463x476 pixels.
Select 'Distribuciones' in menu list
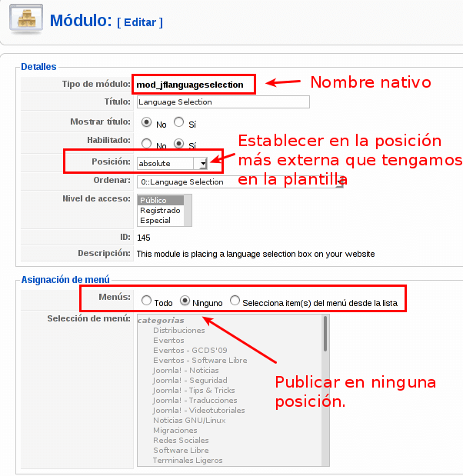tap(179, 331)
